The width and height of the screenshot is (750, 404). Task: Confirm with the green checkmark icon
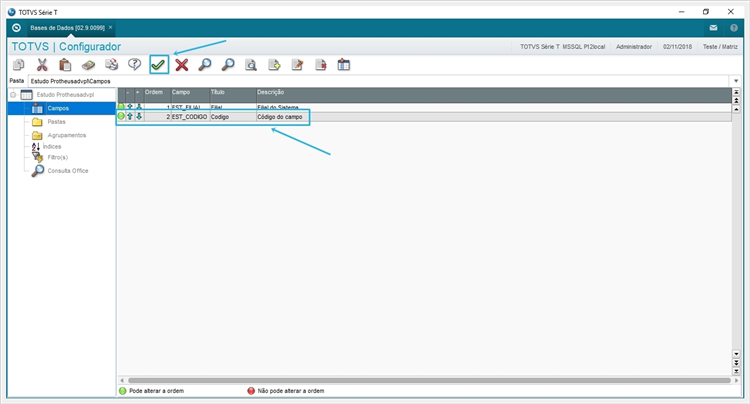click(158, 65)
